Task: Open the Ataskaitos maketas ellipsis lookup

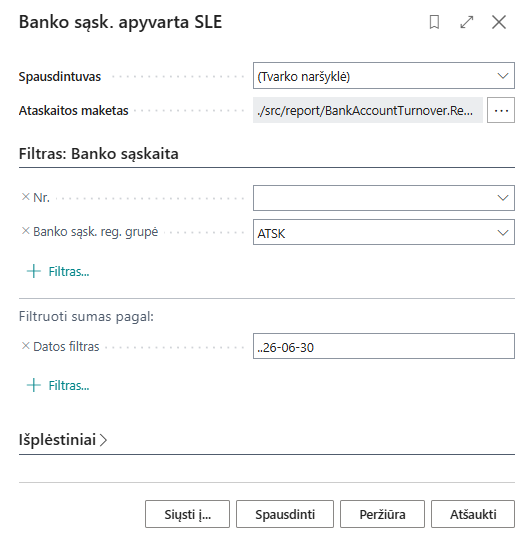Action: coord(501,110)
